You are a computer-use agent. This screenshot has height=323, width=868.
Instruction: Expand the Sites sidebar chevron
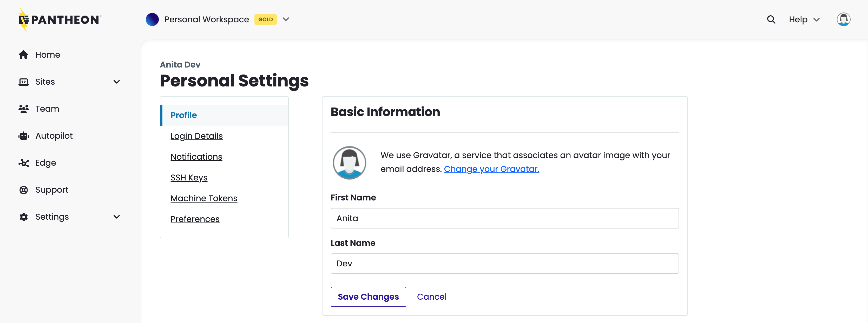[x=116, y=82]
